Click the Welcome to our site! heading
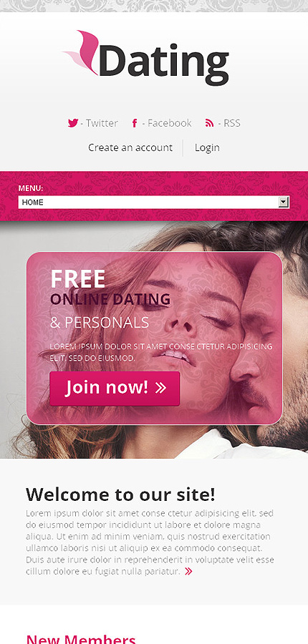 coord(120,494)
